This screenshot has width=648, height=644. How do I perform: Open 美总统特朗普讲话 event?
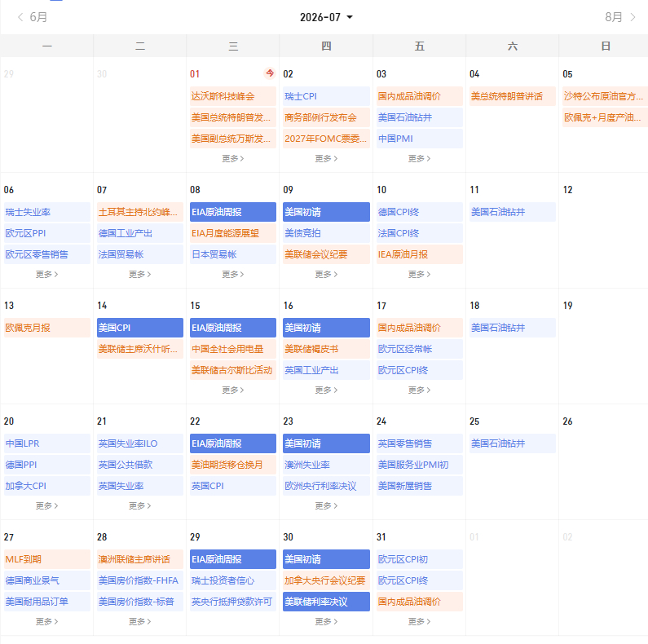click(x=513, y=96)
